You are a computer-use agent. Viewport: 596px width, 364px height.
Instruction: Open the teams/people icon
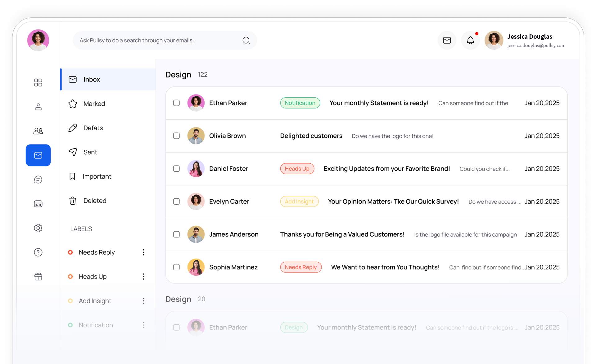click(x=38, y=131)
